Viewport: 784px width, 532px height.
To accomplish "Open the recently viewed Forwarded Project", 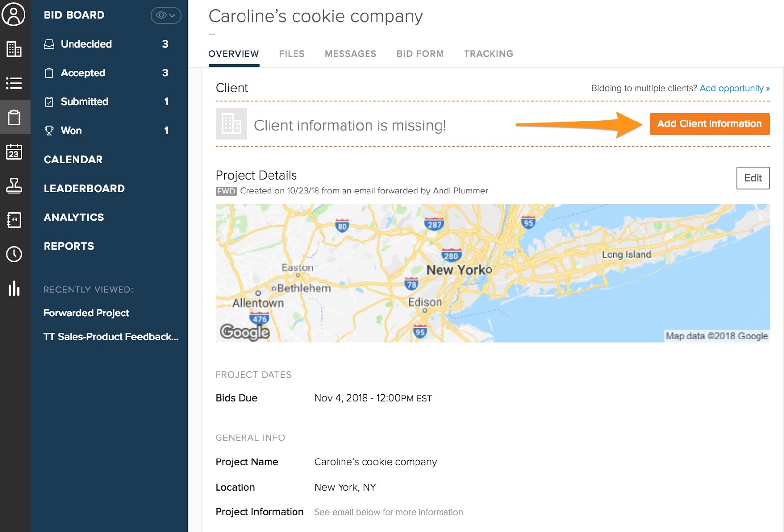I will tap(86, 313).
